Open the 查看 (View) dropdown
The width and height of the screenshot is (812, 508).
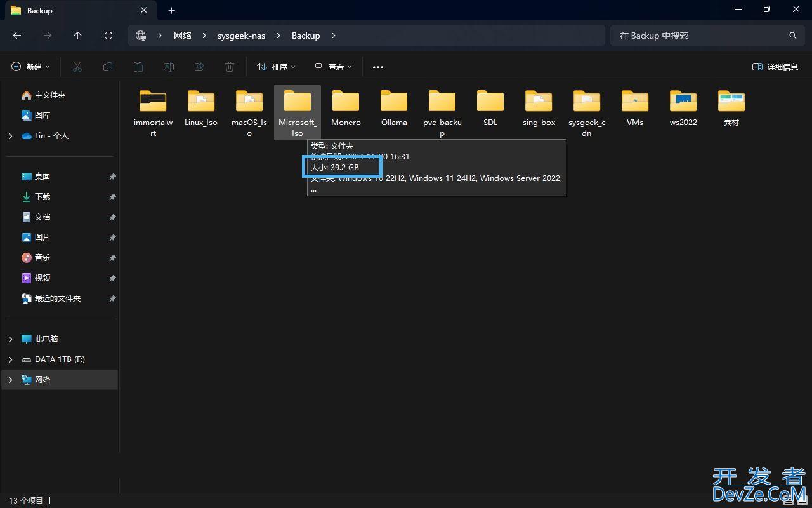click(333, 67)
